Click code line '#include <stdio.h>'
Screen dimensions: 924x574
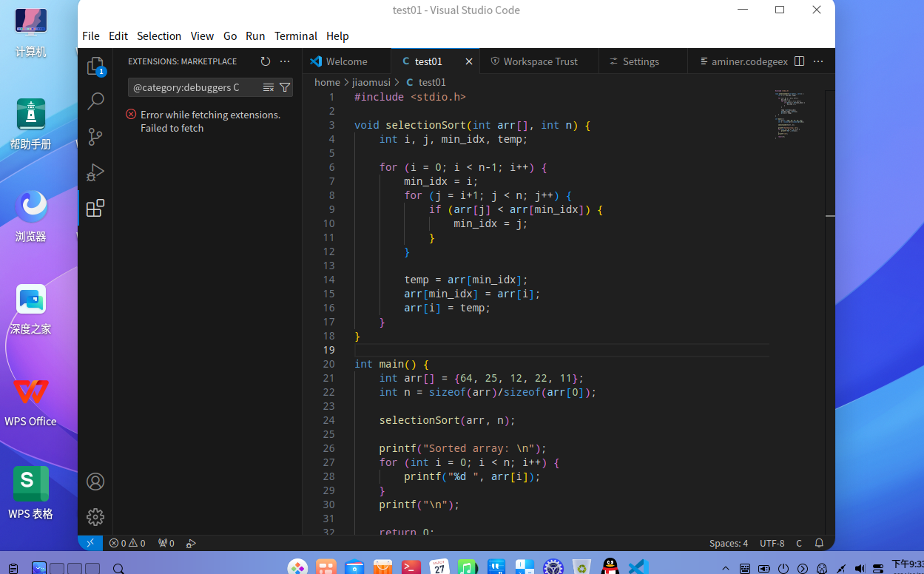pos(410,97)
